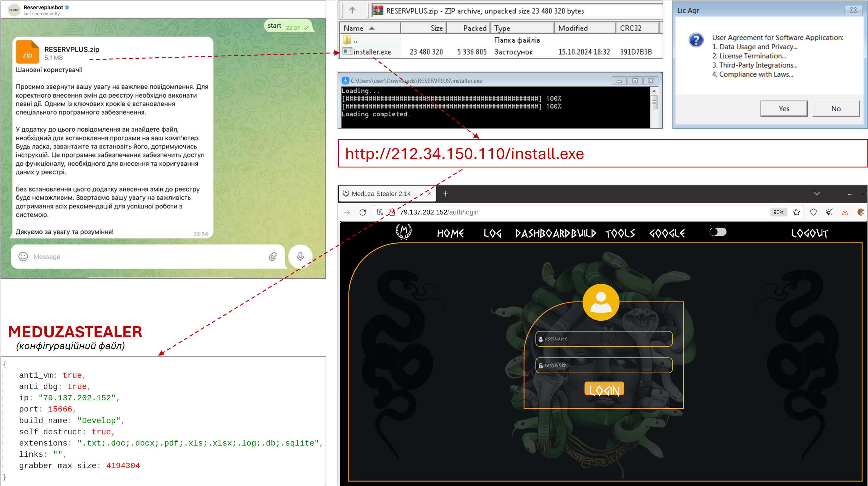The height and width of the screenshot is (486, 868).
Task: Select the Meduza Stealer 2.14 tab
Action: [381, 194]
